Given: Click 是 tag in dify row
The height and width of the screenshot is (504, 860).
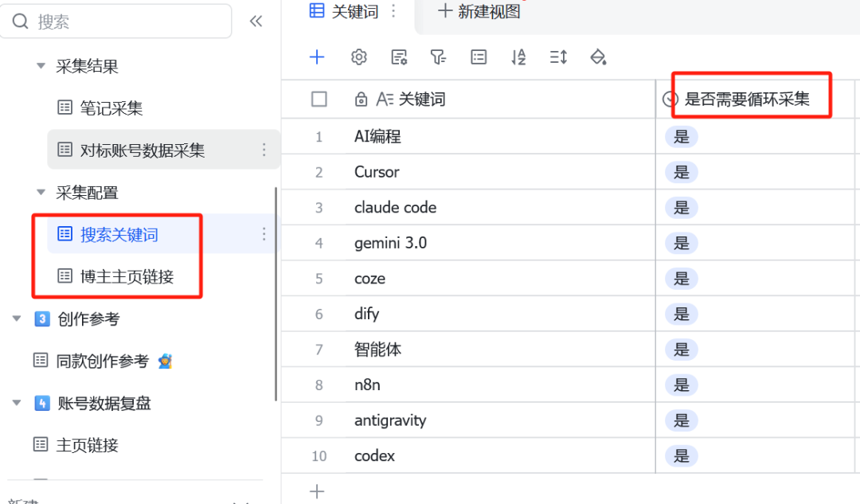Looking at the screenshot, I should tap(681, 315).
